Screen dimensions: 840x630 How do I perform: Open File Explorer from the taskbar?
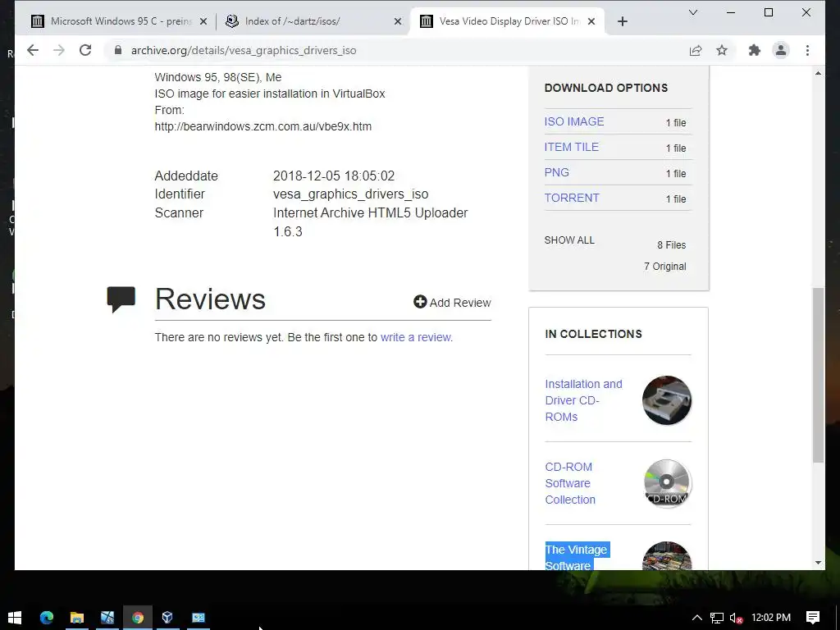tap(77, 618)
